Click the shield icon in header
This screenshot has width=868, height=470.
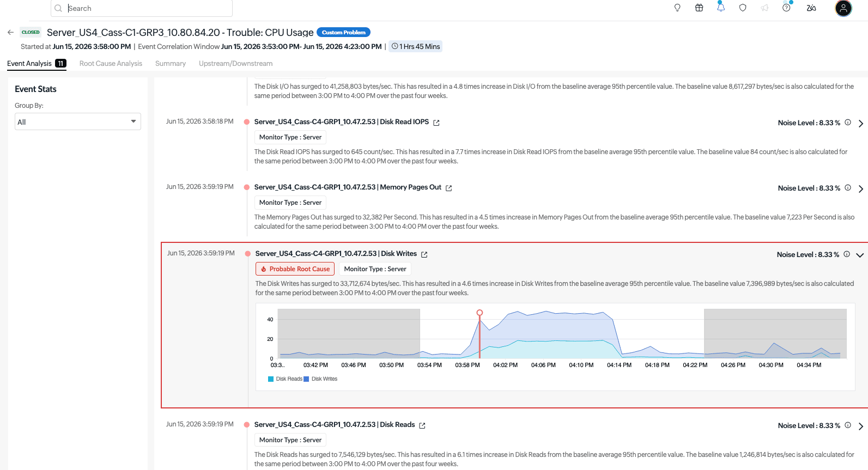tap(743, 8)
